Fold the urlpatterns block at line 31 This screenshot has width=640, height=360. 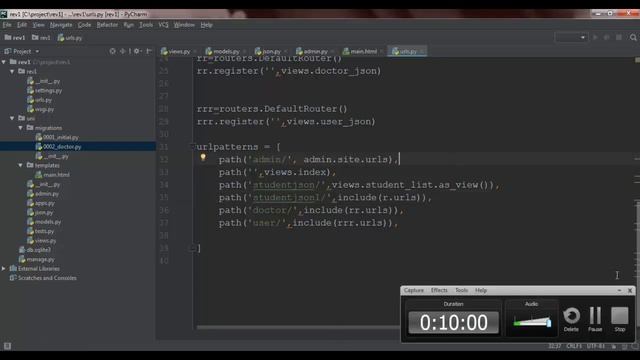pos(193,147)
